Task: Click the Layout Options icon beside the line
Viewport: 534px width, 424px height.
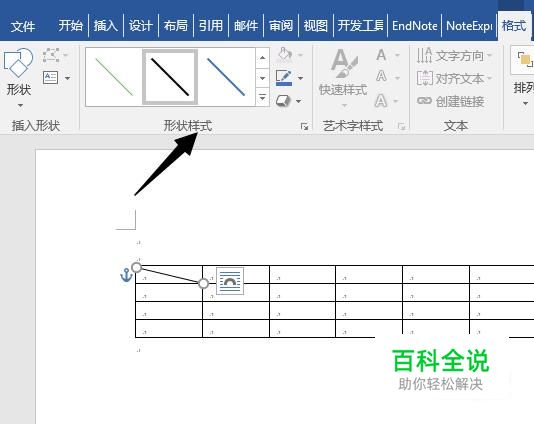Action: click(230, 281)
